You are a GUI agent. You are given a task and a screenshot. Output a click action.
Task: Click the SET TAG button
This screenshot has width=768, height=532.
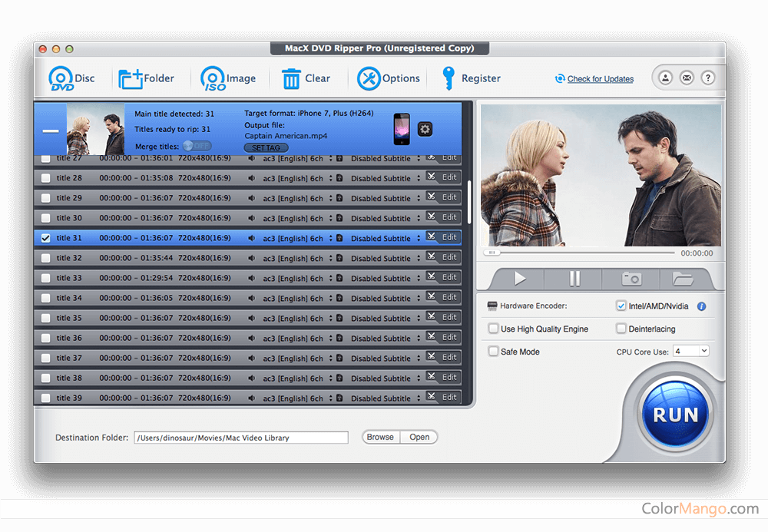(266, 148)
